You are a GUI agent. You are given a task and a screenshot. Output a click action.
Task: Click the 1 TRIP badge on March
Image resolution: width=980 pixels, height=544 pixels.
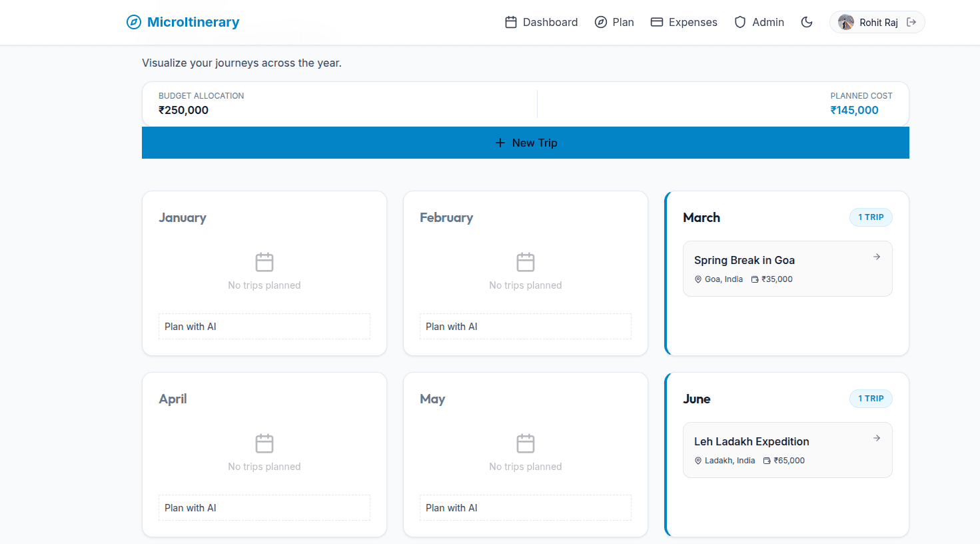pyautogui.click(x=871, y=217)
